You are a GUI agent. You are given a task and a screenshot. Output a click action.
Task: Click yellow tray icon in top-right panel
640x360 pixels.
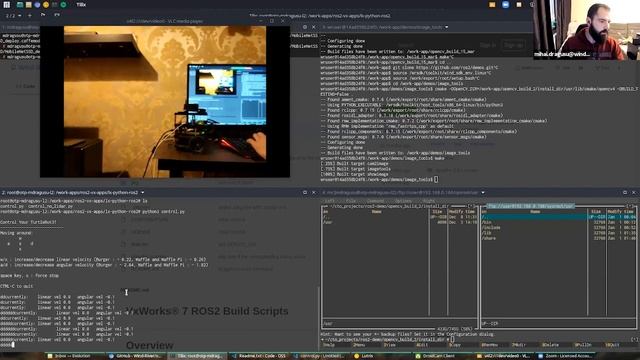pos(492,5)
